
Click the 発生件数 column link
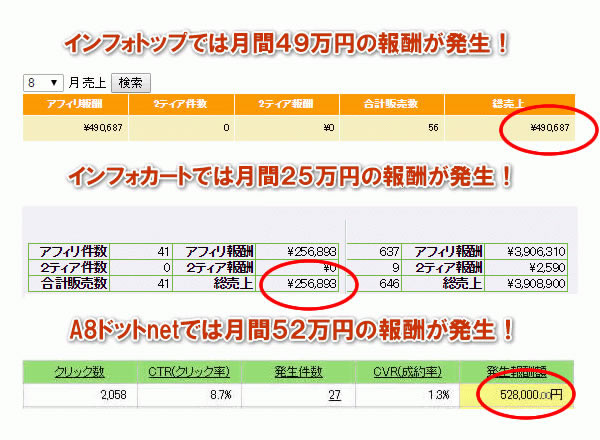[298, 372]
